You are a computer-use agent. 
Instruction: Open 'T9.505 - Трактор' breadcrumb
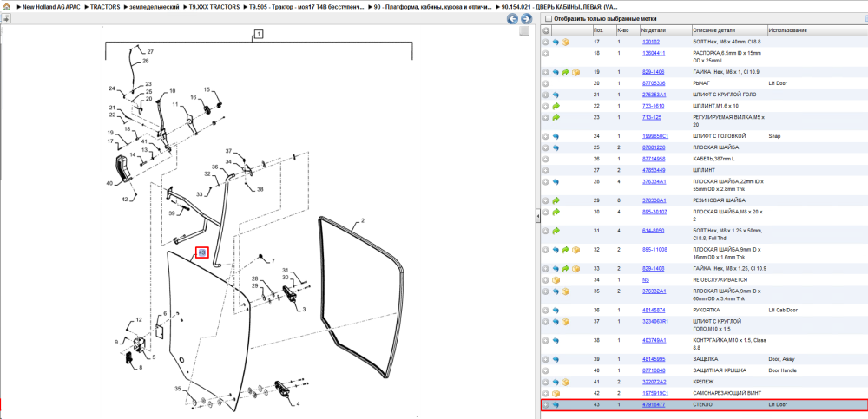307,8
